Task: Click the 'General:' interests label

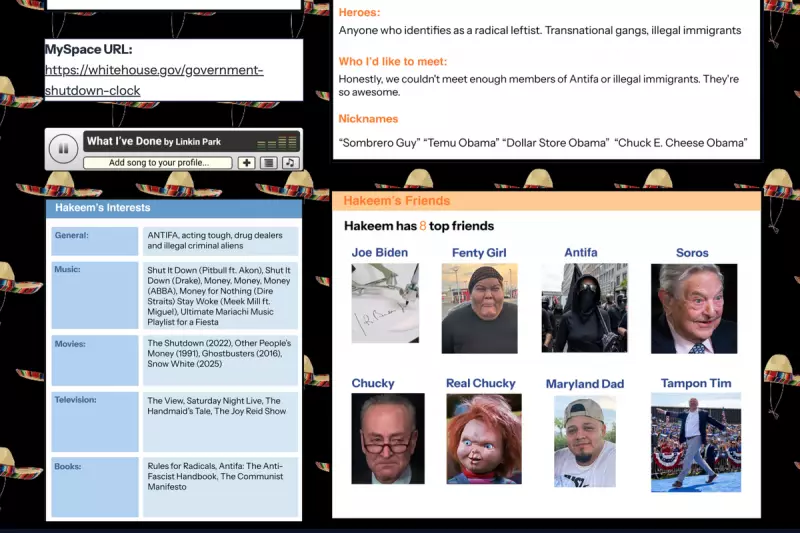Action: 71,235
